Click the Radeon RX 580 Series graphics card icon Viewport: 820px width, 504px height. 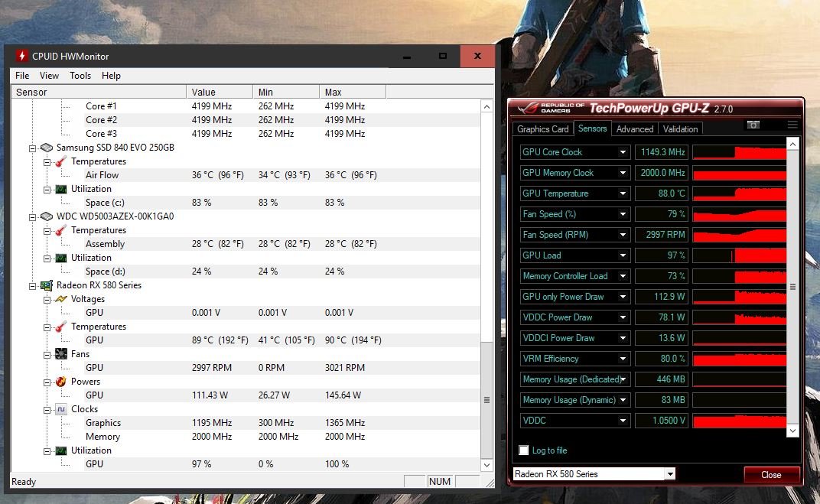(47, 285)
